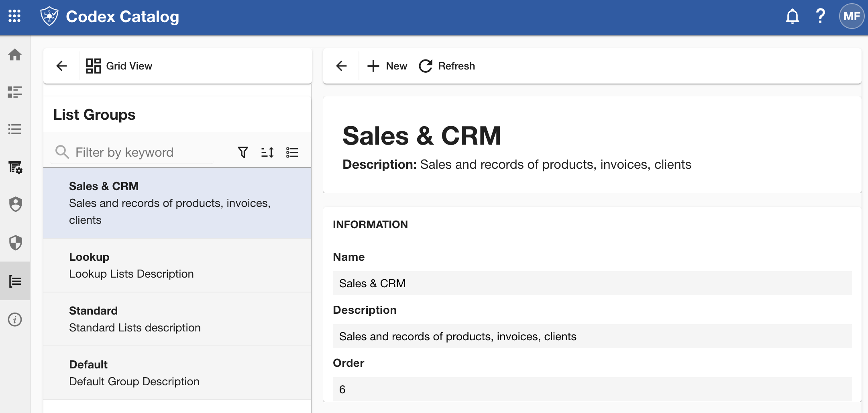Go to Home in the sidebar

15,55
